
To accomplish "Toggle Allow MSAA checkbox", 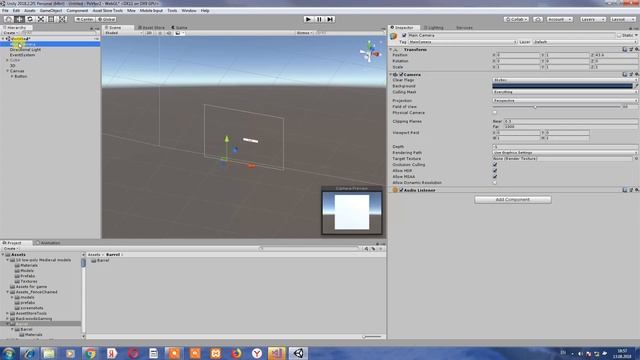I will [495, 177].
